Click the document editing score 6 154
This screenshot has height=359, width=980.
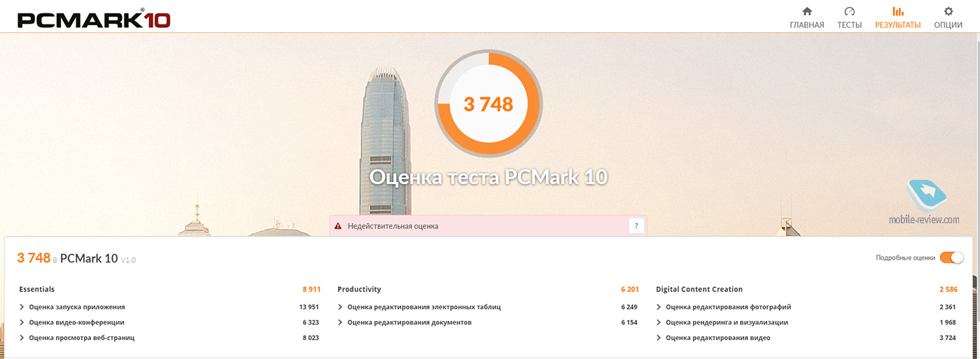(x=629, y=322)
